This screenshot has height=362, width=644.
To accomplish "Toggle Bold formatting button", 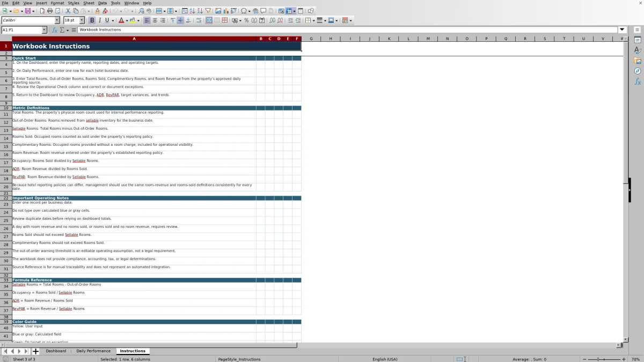I will pos(92,20).
